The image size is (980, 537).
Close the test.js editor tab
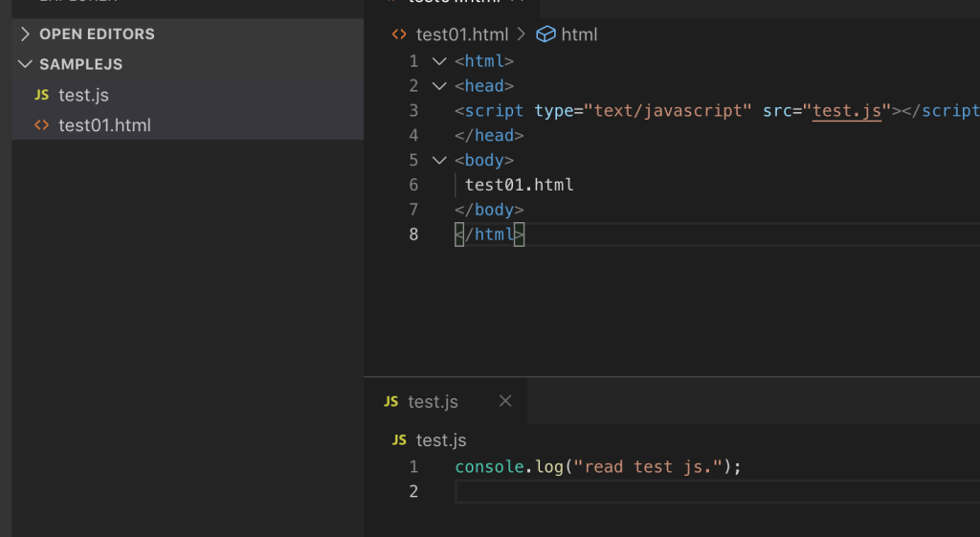point(505,401)
